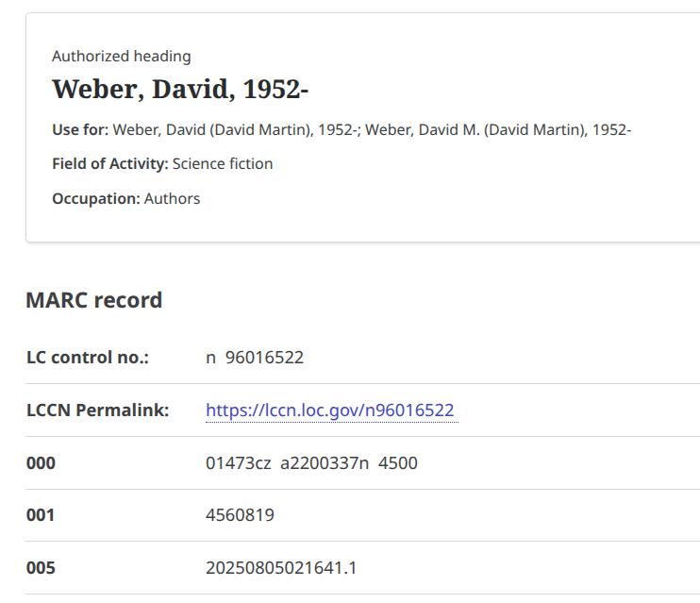Click the leader value 01473cz a2200337n 4500

311,463
